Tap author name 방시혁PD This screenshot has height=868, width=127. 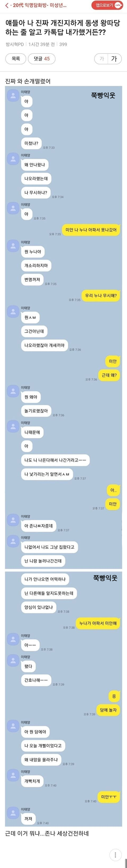(x=15, y=44)
